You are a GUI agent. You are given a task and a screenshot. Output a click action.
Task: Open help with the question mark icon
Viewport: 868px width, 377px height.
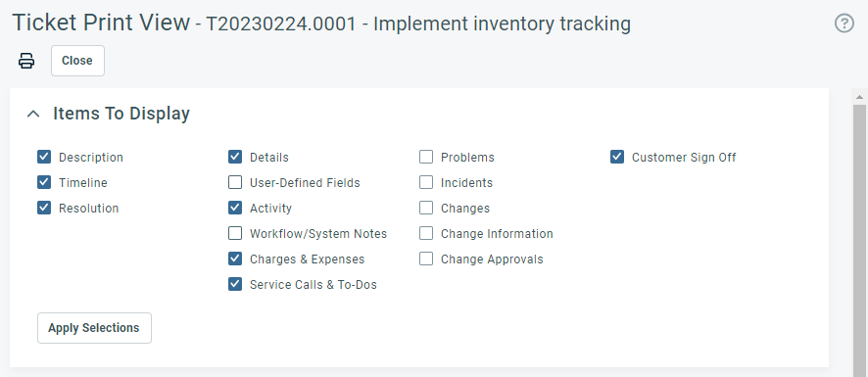[x=844, y=24]
